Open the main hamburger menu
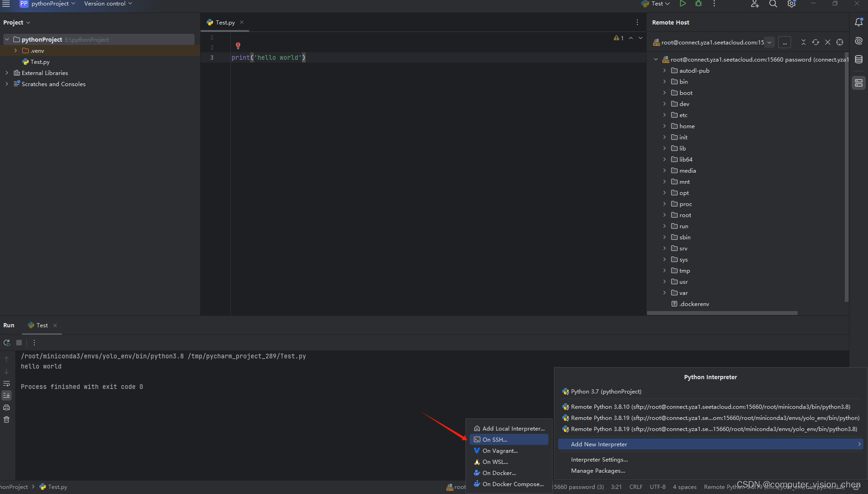Image resolution: width=868 pixels, height=494 pixels. 6,4
